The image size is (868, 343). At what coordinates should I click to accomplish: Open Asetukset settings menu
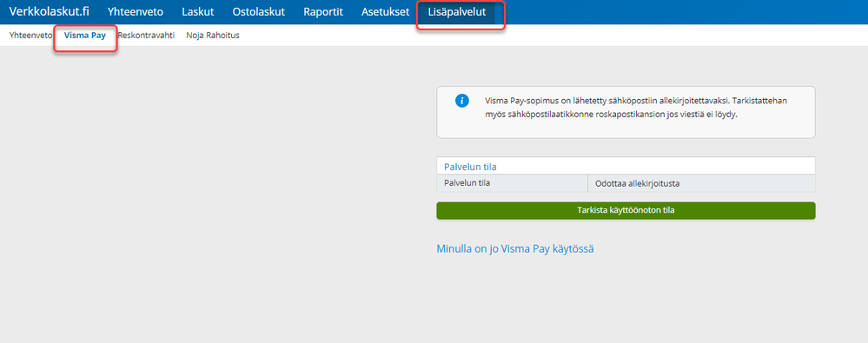(x=385, y=11)
